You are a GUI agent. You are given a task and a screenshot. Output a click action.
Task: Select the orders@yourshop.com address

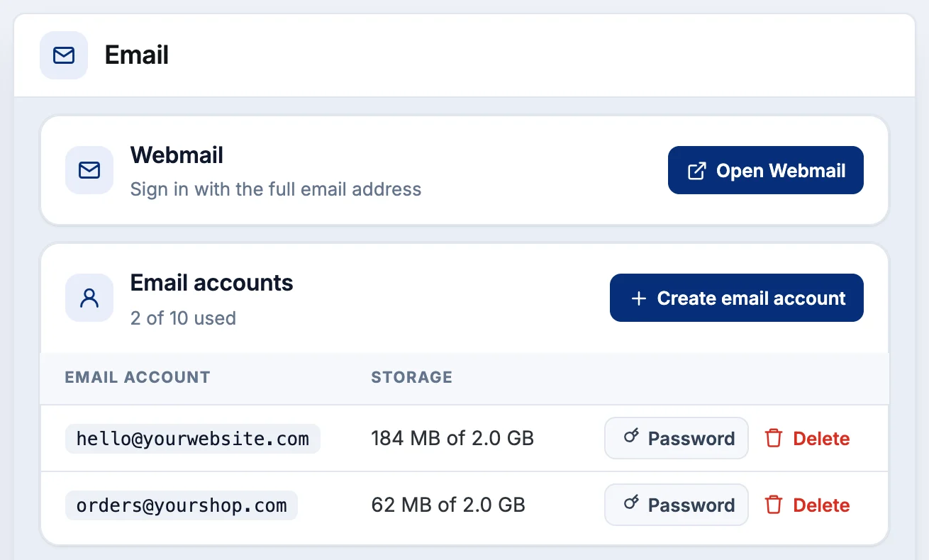182,505
